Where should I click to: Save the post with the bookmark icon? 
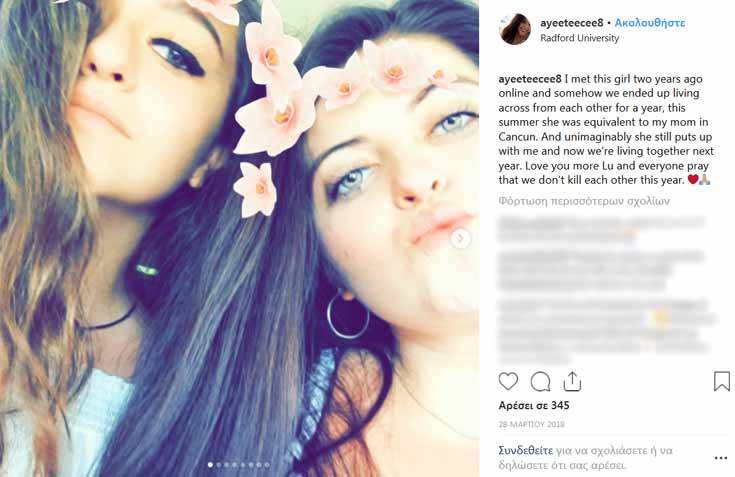(x=722, y=381)
